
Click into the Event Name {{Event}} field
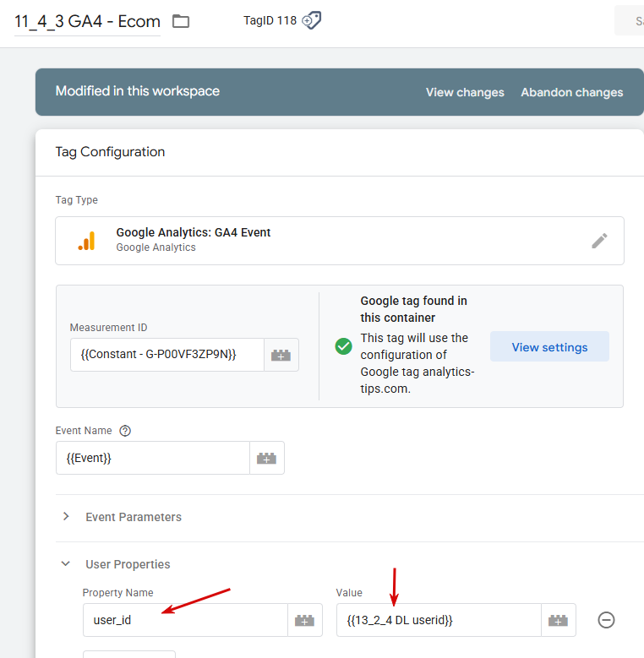tap(152, 458)
